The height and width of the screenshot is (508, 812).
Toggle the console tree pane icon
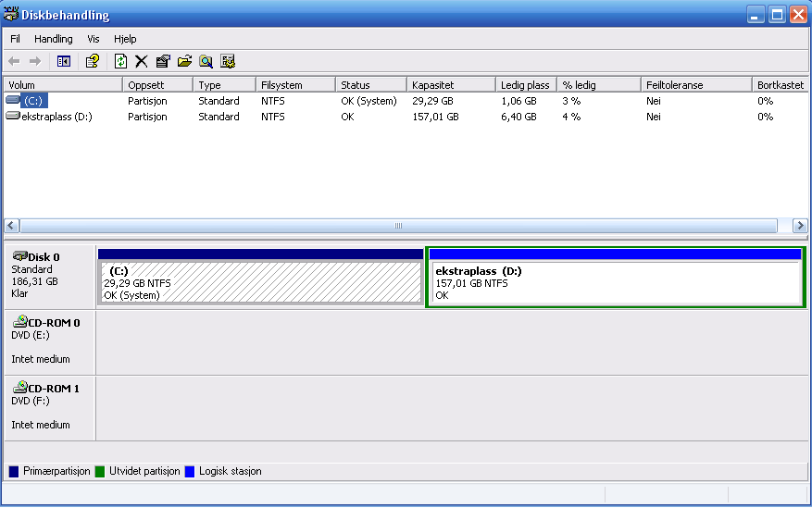point(64,62)
